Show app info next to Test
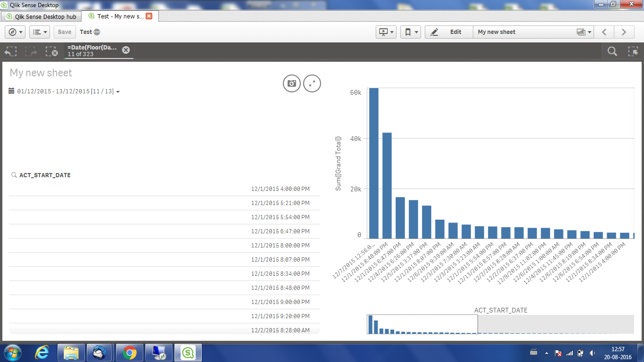 [97, 32]
